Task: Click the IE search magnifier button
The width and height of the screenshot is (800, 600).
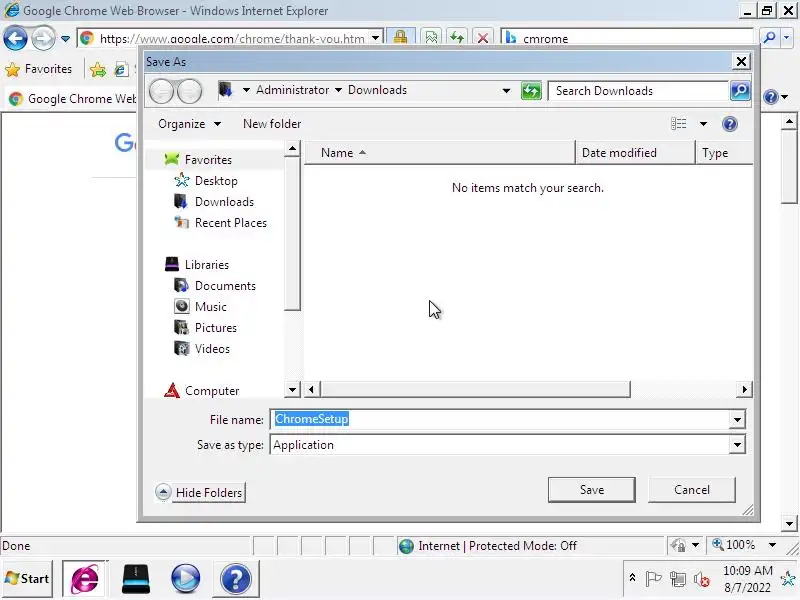Action: [x=769, y=38]
